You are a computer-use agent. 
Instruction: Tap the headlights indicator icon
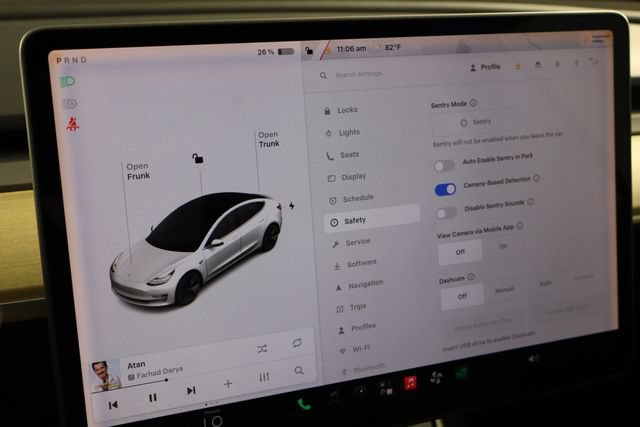(68, 81)
